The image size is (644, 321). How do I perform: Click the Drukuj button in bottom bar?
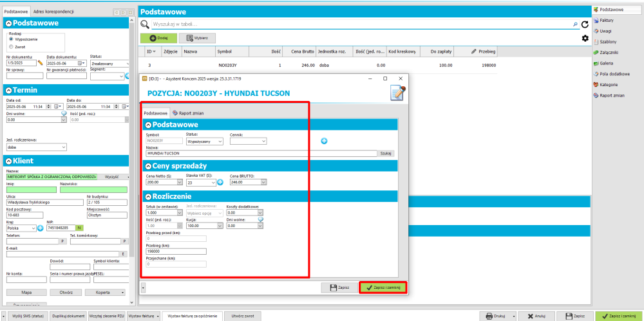click(x=496, y=316)
